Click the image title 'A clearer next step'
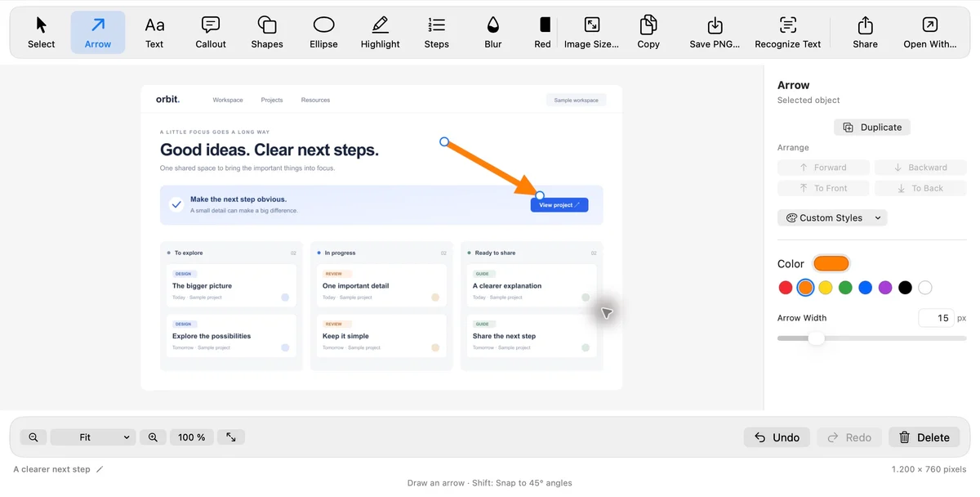This screenshot has height=497, width=980. coord(52,469)
